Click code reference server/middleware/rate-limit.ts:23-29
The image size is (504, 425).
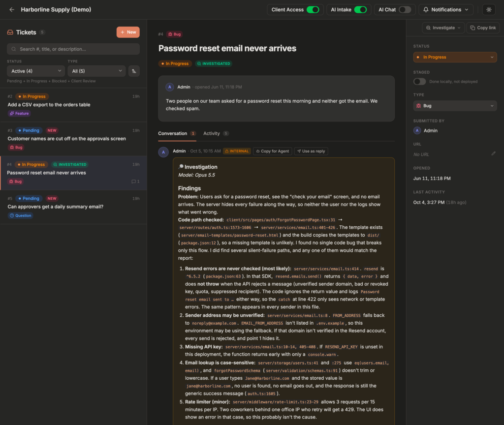276,402
